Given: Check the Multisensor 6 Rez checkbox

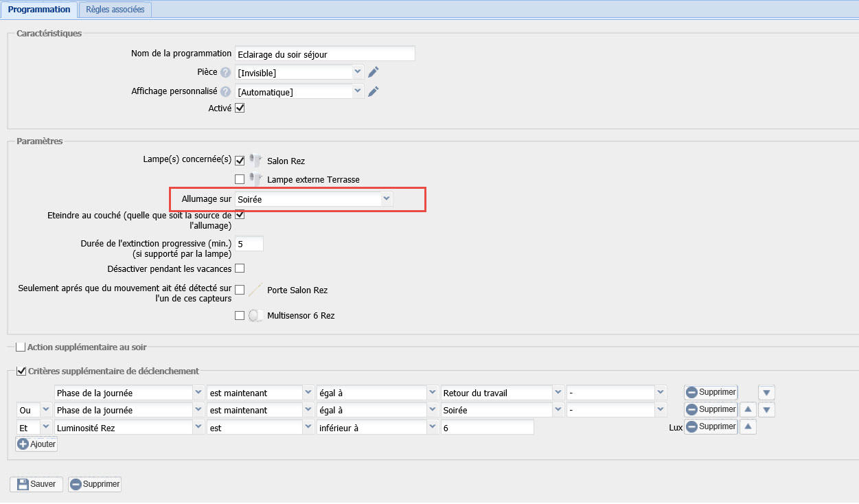Looking at the screenshot, I should coord(240,316).
